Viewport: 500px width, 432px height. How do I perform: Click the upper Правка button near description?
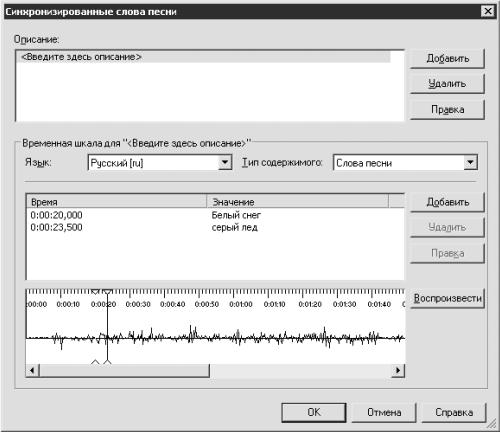coord(447,109)
